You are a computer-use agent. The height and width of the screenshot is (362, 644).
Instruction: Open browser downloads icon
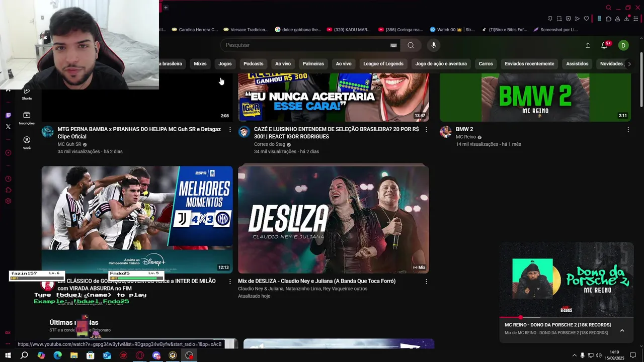pyautogui.click(x=627, y=19)
